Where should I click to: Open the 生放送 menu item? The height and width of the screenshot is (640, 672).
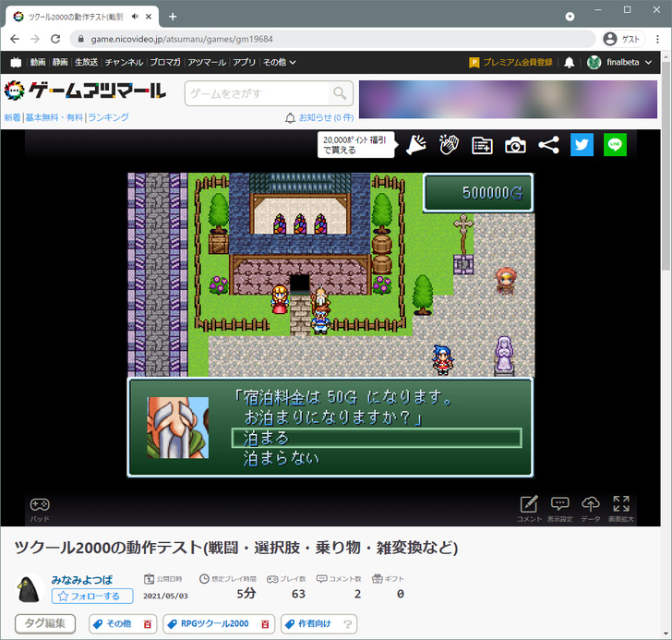(86, 63)
